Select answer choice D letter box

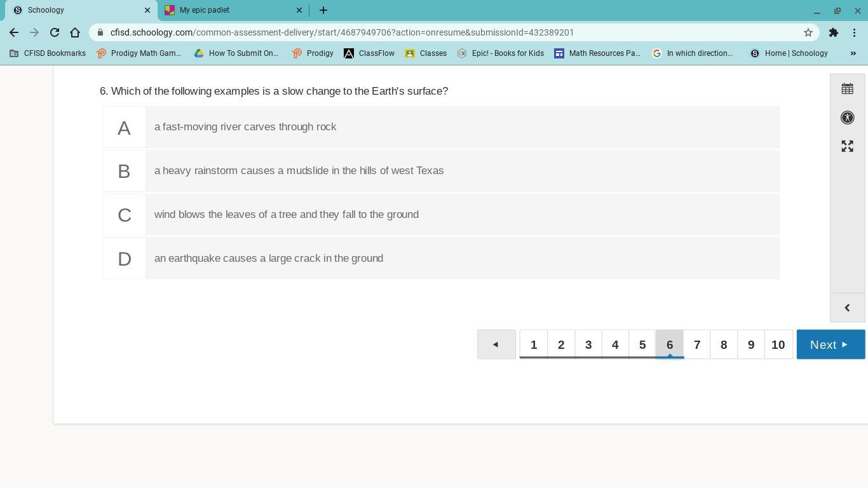(124, 259)
